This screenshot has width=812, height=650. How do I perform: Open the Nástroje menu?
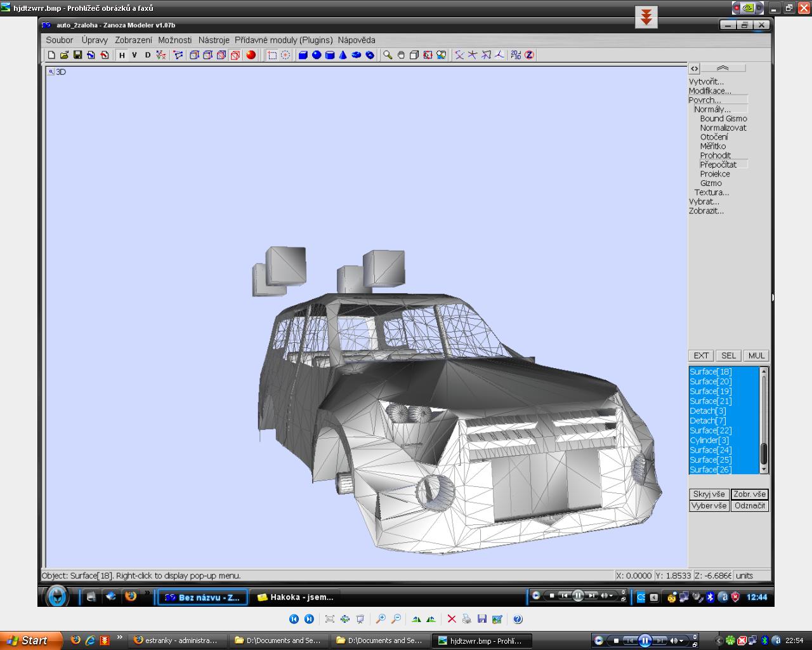pos(214,40)
